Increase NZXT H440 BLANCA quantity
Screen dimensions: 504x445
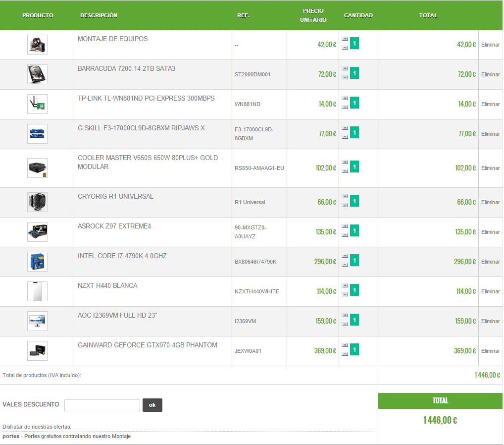(x=345, y=286)
